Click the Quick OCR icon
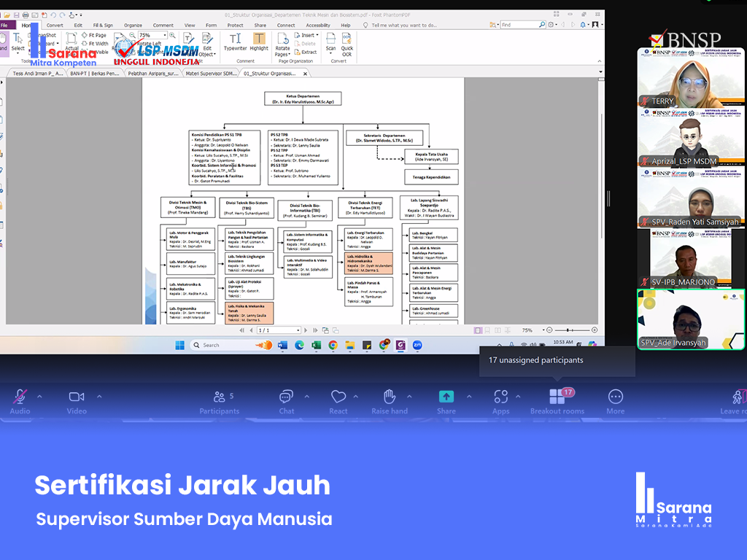This screenshot has width=747, height=560. (x=347, y=44)
